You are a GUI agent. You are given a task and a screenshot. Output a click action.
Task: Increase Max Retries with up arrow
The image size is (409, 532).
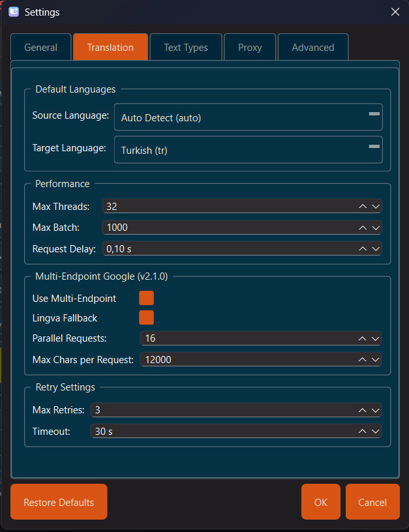[363, 410]
